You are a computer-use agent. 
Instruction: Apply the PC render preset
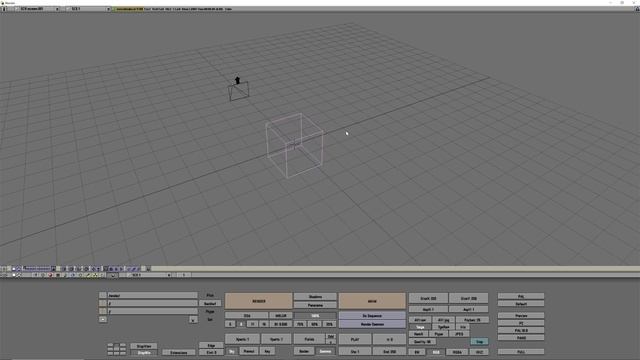click(521, 323)
